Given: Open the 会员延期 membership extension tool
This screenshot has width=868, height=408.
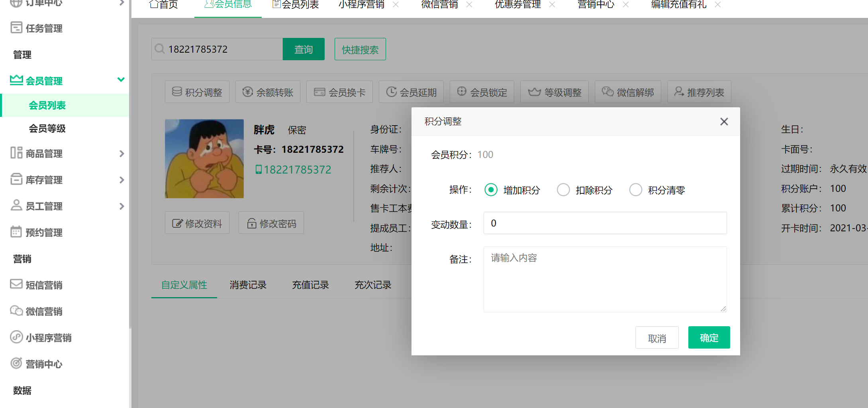Looking at the screenshot, I should (x=411, y=91).
